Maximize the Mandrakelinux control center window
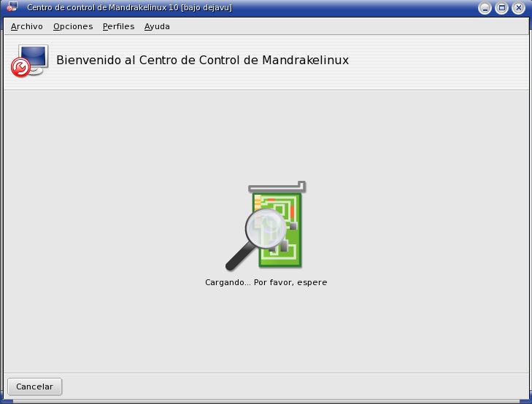The height and width of the screenshot is (404, 532). click(x=501, y=8)
